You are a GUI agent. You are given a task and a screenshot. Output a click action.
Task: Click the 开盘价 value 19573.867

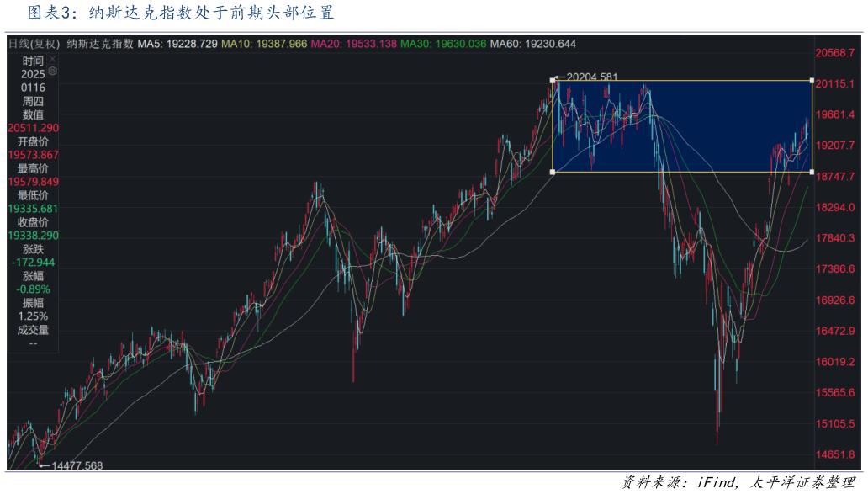pos(33,155)
